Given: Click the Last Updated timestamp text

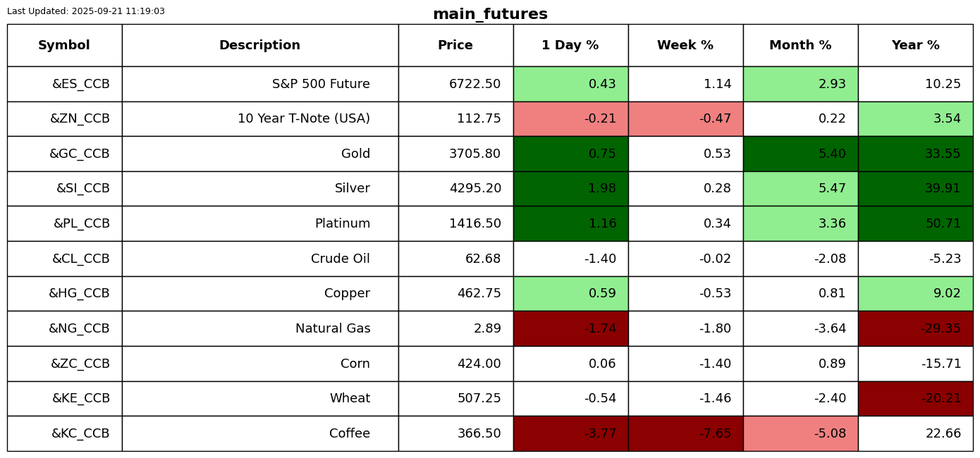Looking at the screenshot, I should pyautogui.click(x=86, y=11).
